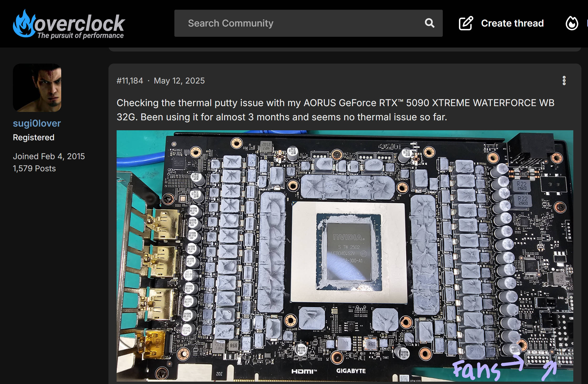This screenshot has height=384, width=588.
Task: Click the NVIDIA GPU die in photo
Action: click(x=349, y=250)
